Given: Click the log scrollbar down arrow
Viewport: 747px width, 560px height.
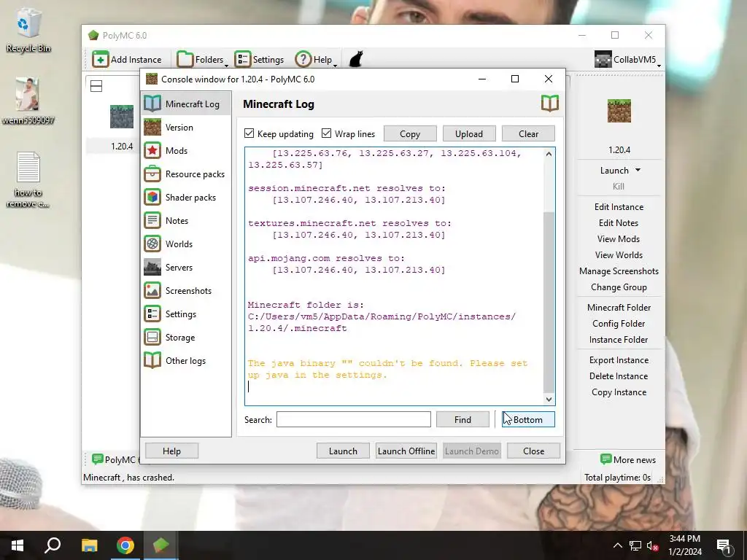Looking at the screenshot, I should click(x=549, y=399).
